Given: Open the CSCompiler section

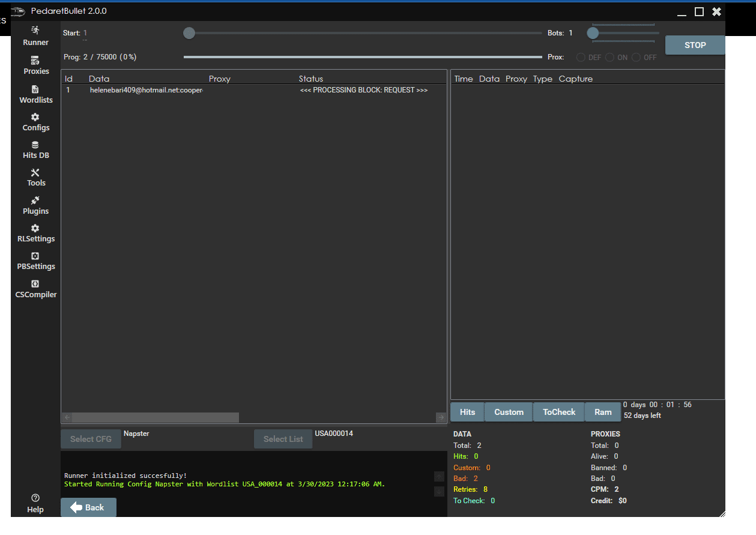Looking at the screenshot, I should tap(36, 289).
